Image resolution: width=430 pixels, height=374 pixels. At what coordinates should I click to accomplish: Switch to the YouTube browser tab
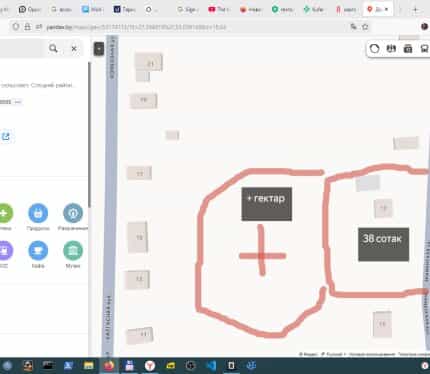(218, 9)
